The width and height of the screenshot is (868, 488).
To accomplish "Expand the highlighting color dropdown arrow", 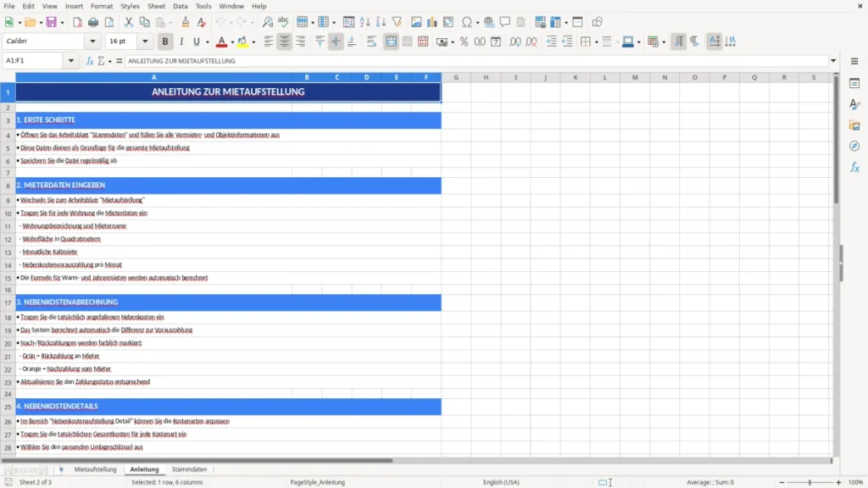I will (x=253, y=42).
